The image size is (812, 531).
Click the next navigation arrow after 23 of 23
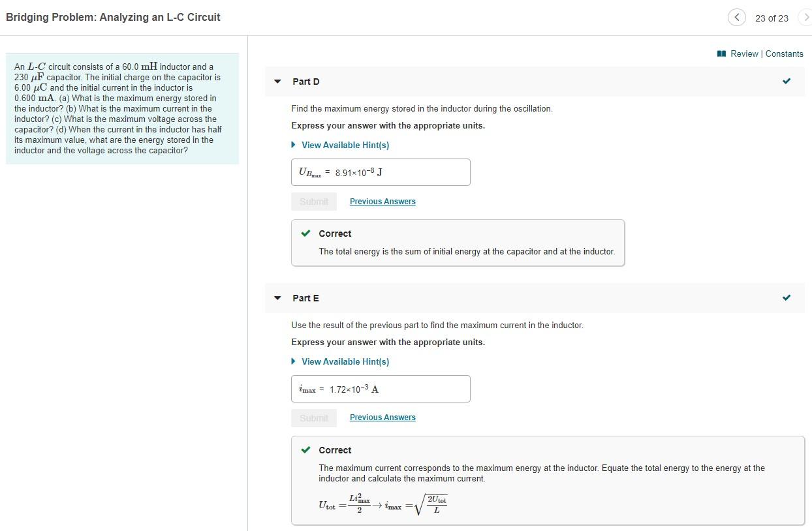[807, 18]
